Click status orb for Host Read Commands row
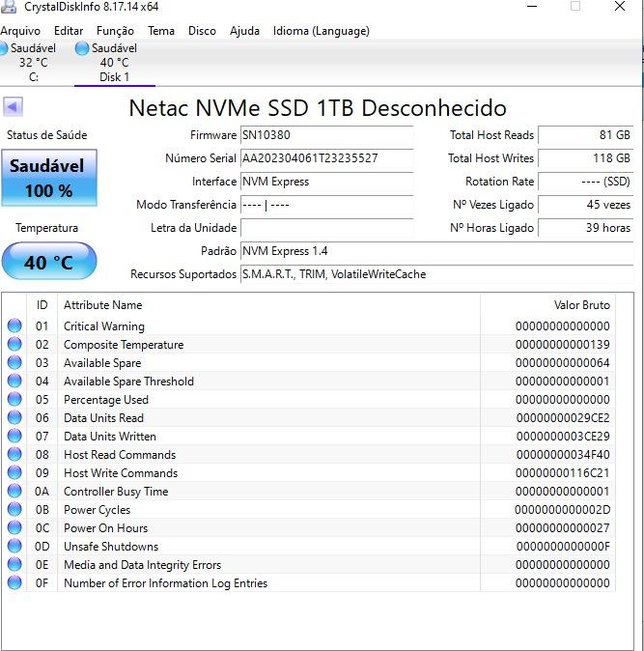The image size is (644, 651). tap(14, 454)
